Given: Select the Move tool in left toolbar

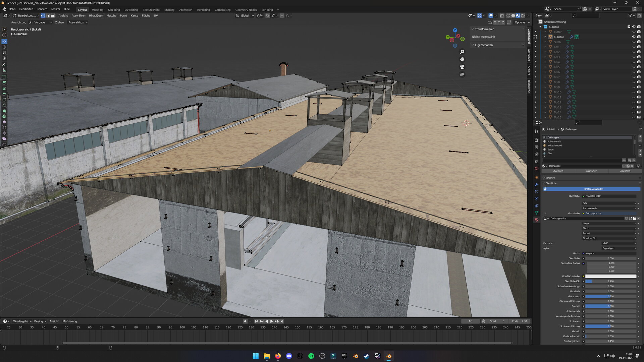Looking at the screenshot, I should [x=4, y=42].
